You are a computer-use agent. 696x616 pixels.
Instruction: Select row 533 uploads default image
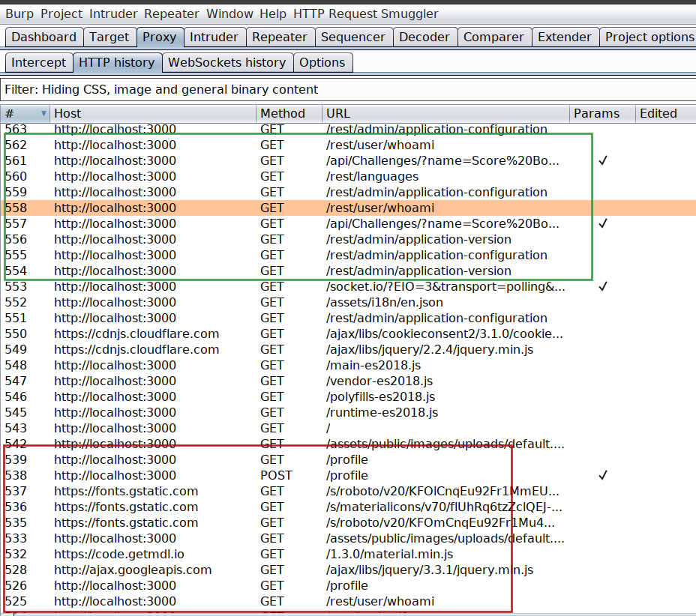pos(348,538)
